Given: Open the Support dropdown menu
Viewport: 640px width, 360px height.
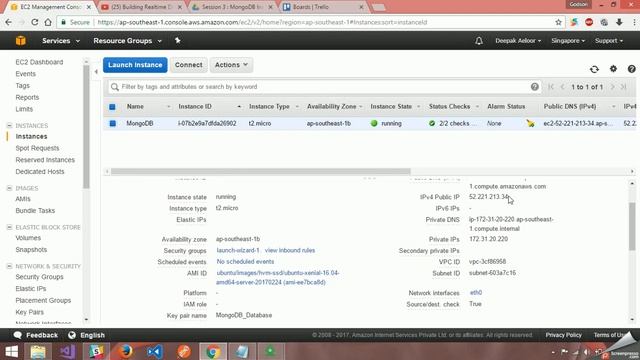Looking at the screenshot, I should click(609, 41).
